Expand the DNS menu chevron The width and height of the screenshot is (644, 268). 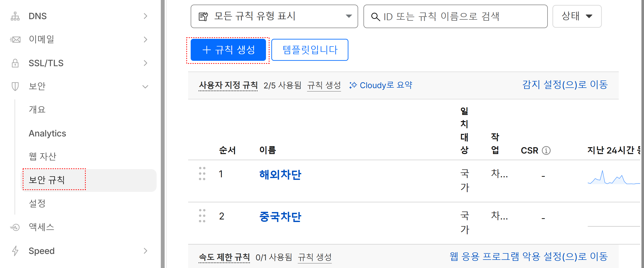click(x=145, y=16)
